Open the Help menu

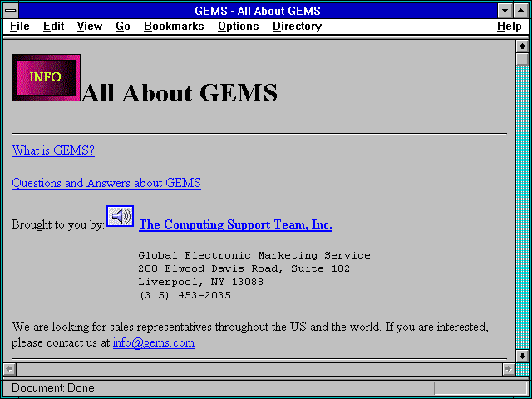[x=510, y=27]
